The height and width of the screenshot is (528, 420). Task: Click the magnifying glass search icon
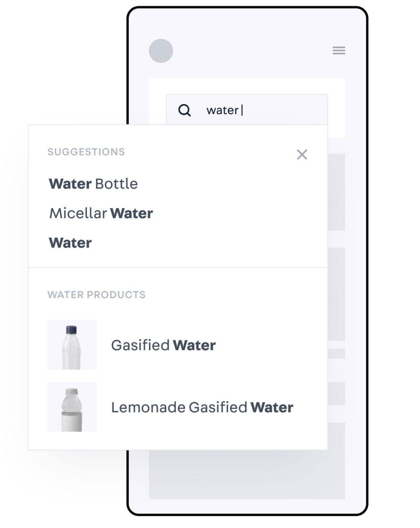pos(185,110)
